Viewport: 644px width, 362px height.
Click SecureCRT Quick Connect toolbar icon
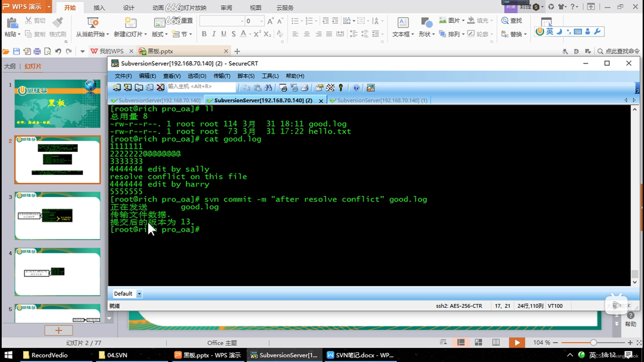(x=128, y=88)
